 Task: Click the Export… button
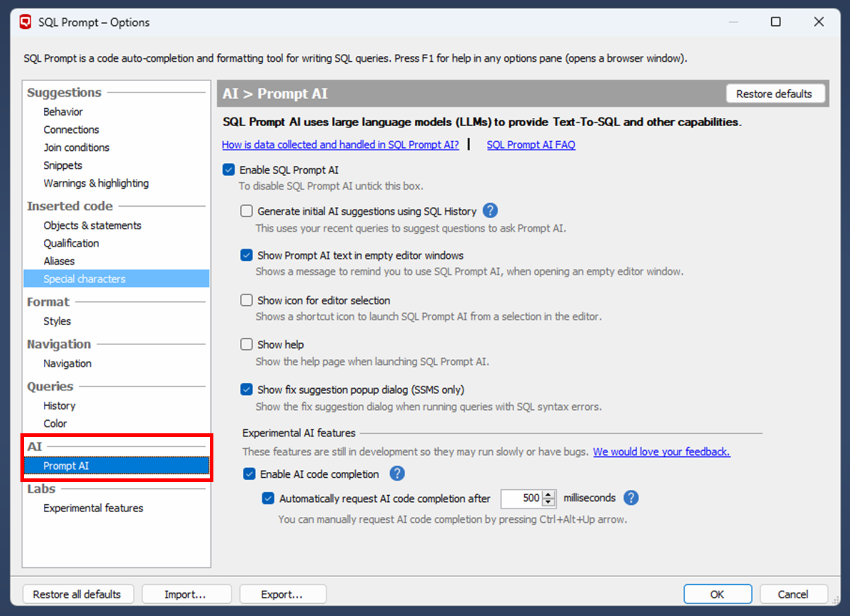click(x=282, y=594)
